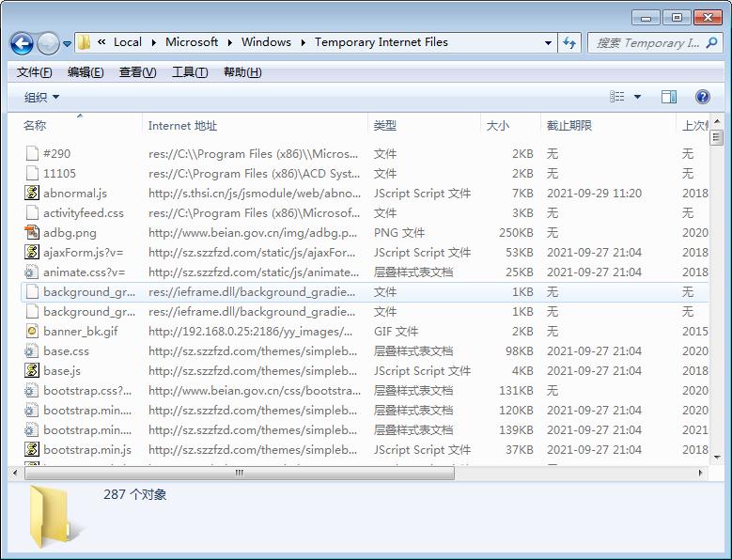Image resolution: width=732 pixels, height=560 pixels.
Task: Select the base.js script icon
Action: 32,370
